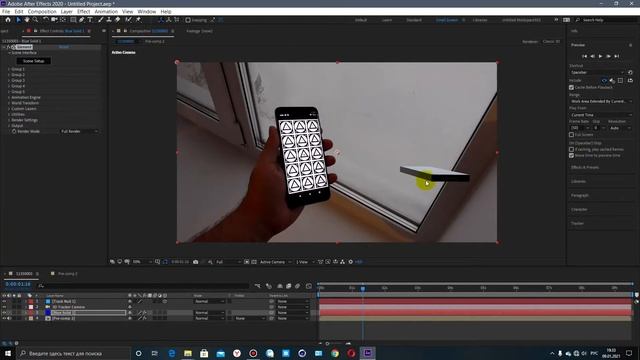Image resolution: width=640 pixels, height=360 pixels.
Task: Open the Effect menu
Action: (84, 11)
